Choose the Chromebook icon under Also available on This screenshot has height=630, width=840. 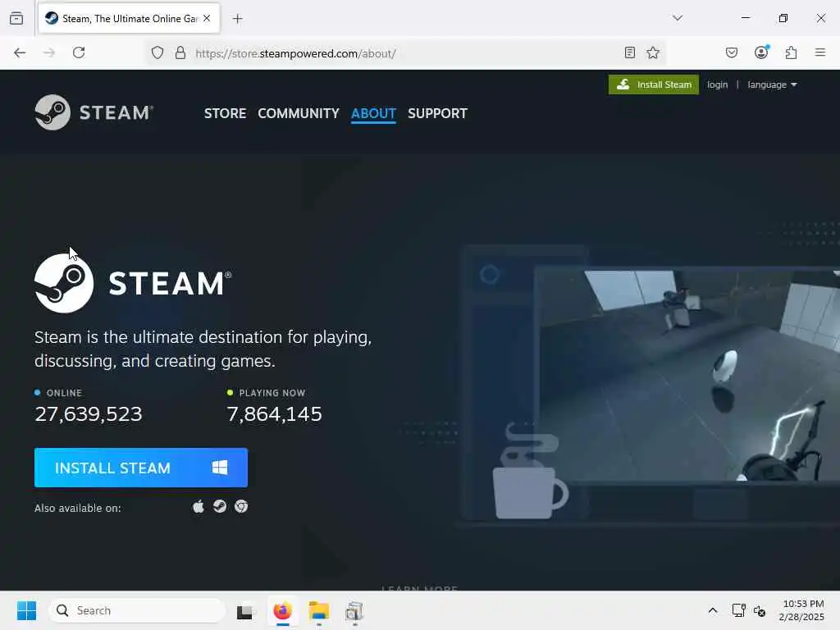tap(241, 506)
